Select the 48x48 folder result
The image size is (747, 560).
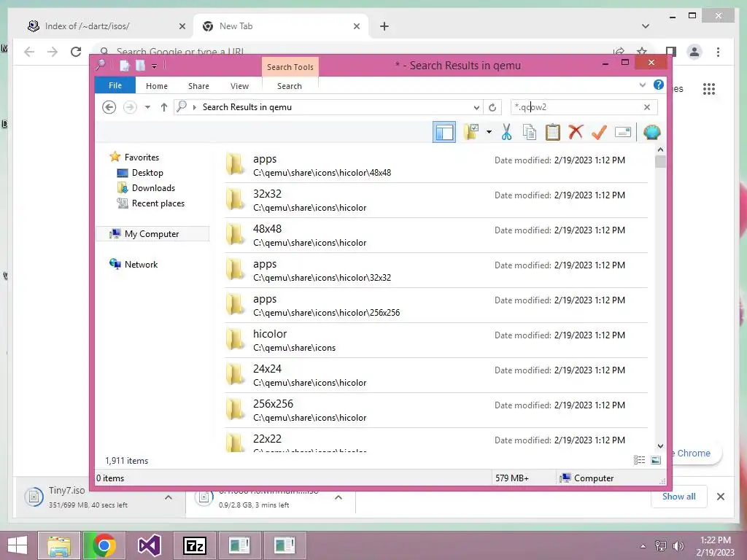(x=436, y=236)
